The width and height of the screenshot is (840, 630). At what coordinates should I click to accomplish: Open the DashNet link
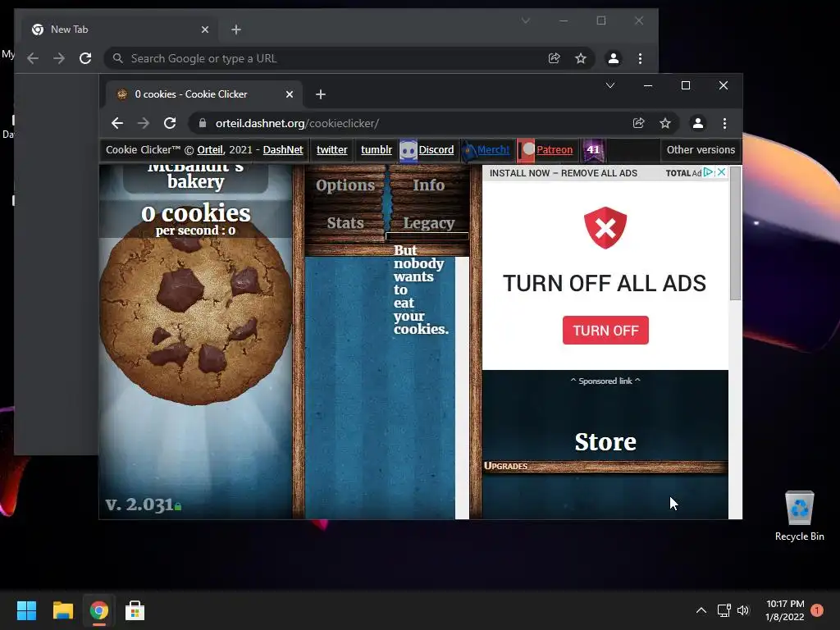tap(283, 150)
